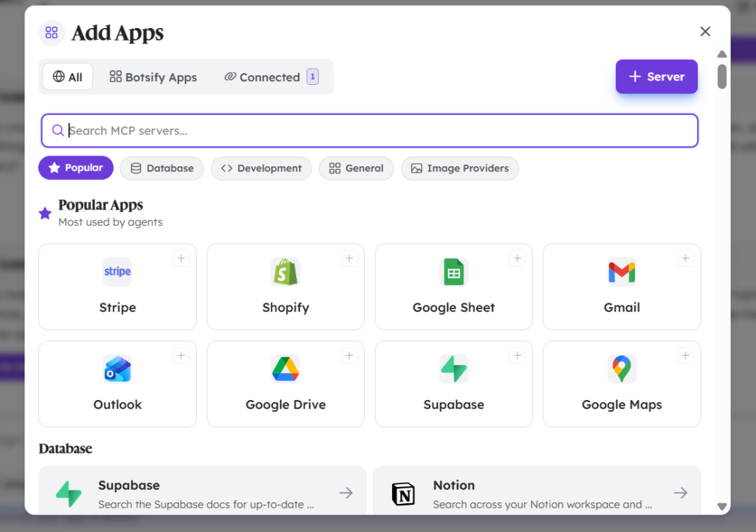This screenshot has height=532, width=756.
Task: Click the Gmail card label
Action: [622, 308]
